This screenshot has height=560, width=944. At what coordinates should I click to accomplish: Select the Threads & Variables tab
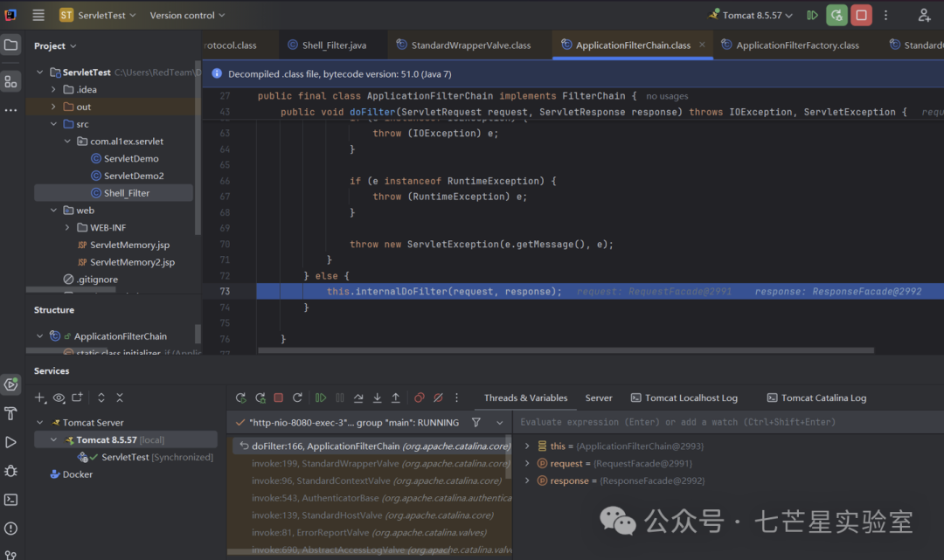525,398
